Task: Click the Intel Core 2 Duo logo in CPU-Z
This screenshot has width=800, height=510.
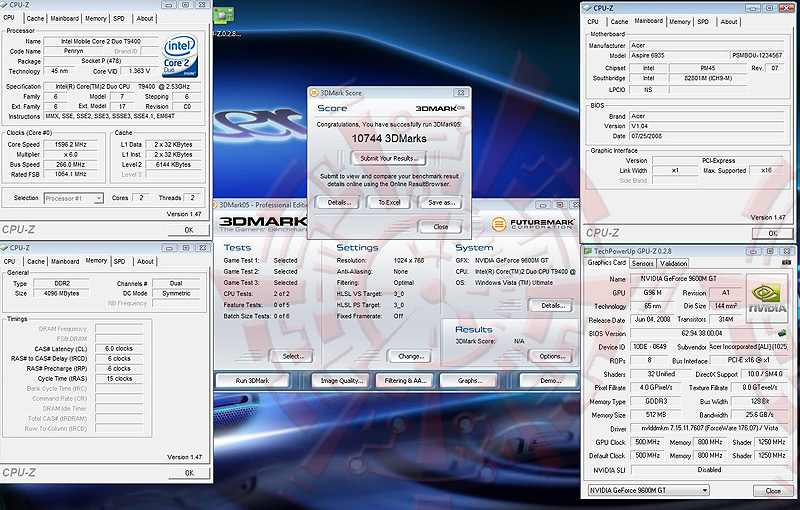Action: pyautogui.click(x=180, y=56)
